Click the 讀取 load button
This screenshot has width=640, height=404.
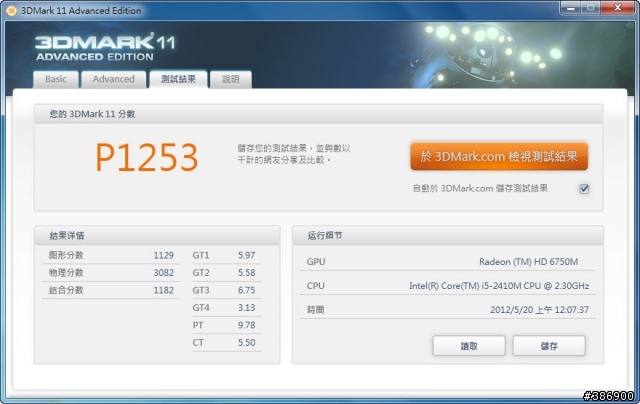[469, 346]
